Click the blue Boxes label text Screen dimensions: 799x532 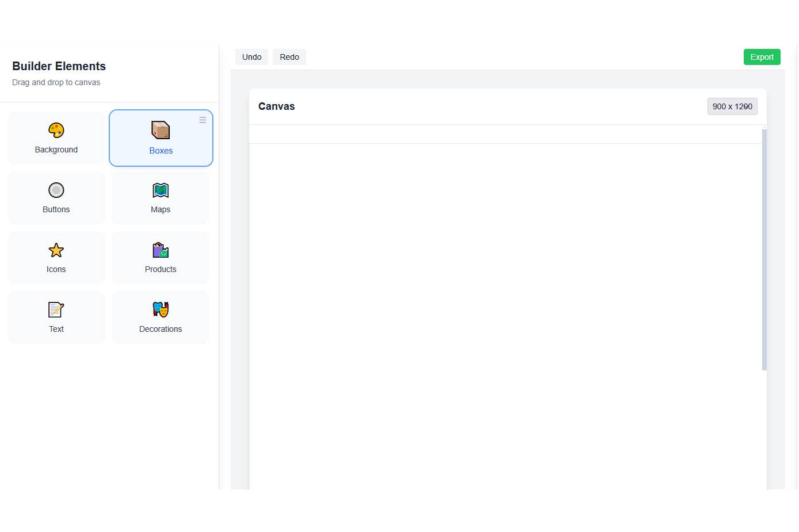click(160, 151)
